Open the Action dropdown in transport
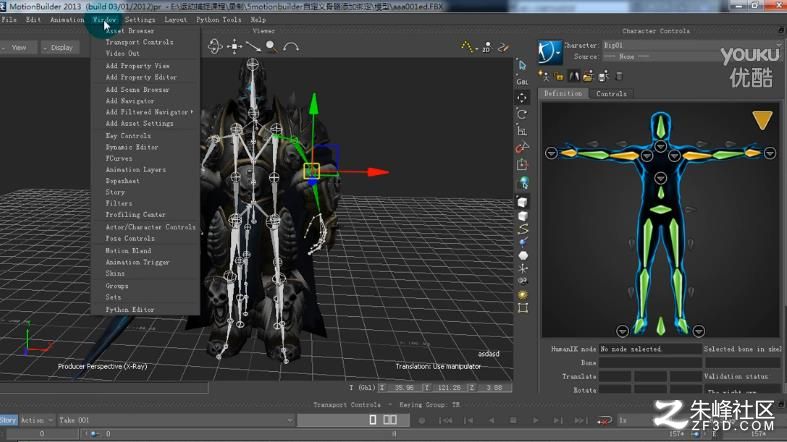 (x=37, y=420)
